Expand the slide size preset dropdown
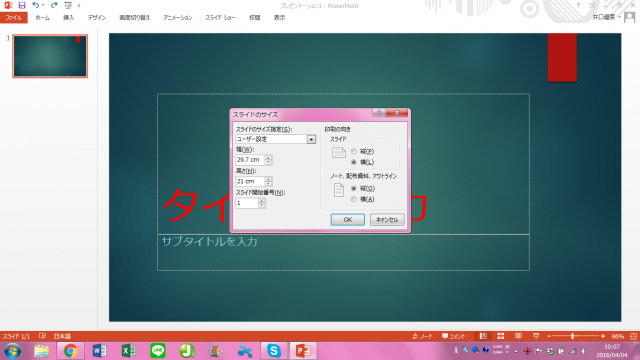This screenshot has height=360, width=640. click(311, 139)
